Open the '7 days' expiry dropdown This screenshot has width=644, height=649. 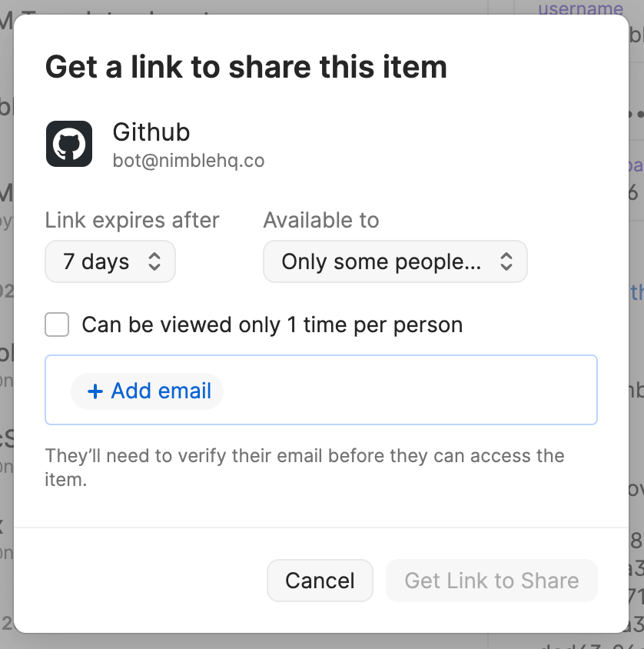tap(110, 262)
